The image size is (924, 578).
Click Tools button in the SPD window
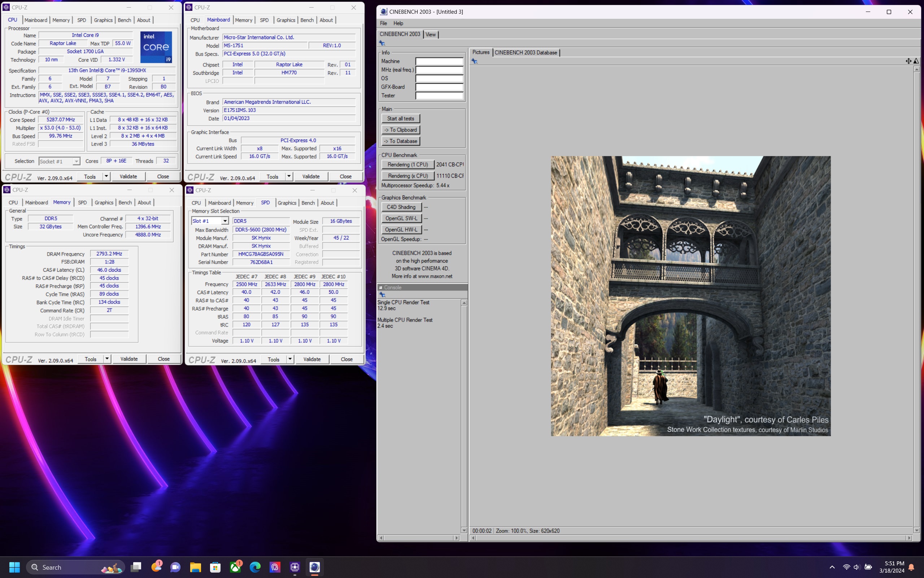pos(273,359)
